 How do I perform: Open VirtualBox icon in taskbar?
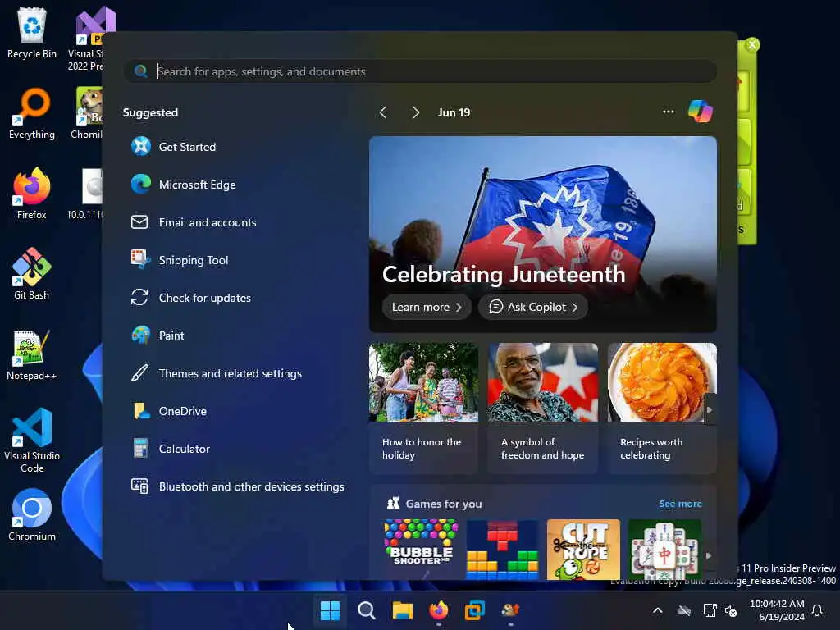pyautogui.click(x=475, y=610)
